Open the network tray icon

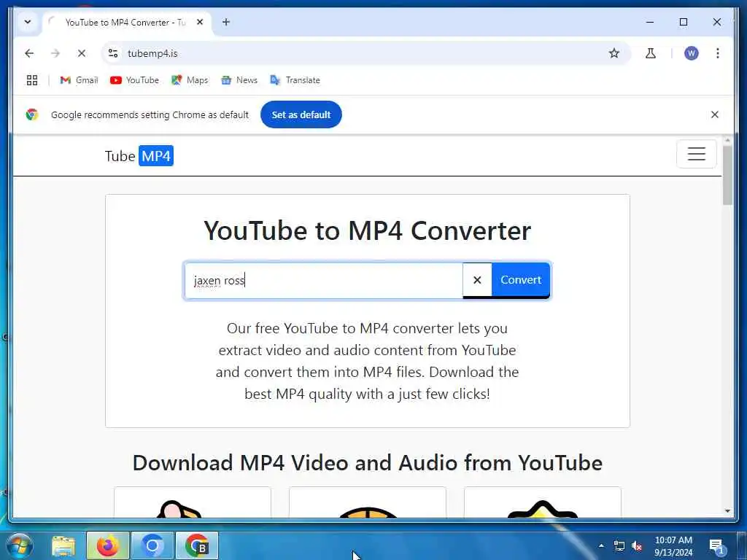click(619, 545)
